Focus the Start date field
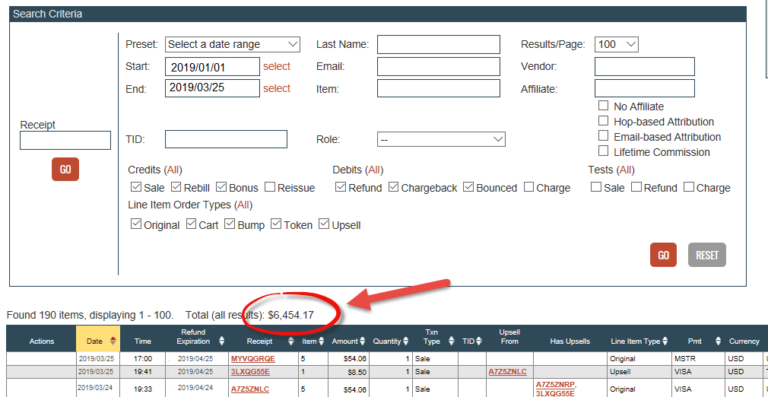Viewport: 768px width, 397px height. click(x=212, y=67)
